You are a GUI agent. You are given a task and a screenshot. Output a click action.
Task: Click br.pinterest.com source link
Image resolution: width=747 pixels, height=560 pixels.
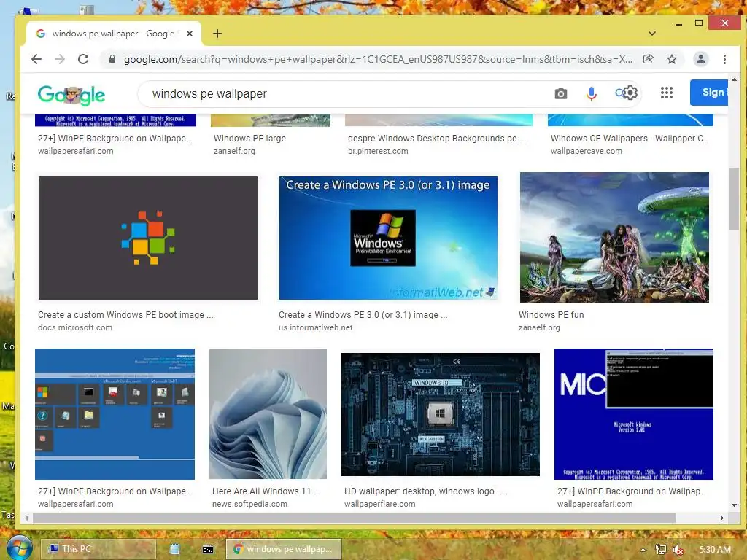[378, 151]
